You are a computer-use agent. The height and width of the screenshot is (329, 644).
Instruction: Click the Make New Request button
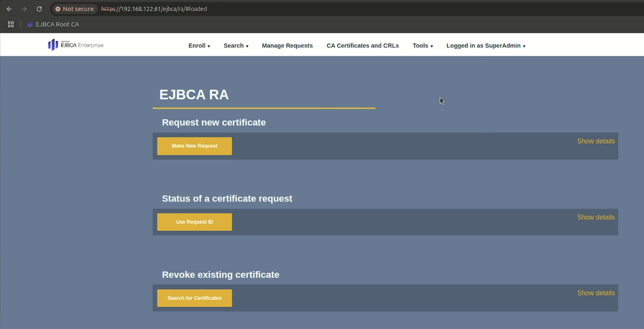(x=194, y=146)
